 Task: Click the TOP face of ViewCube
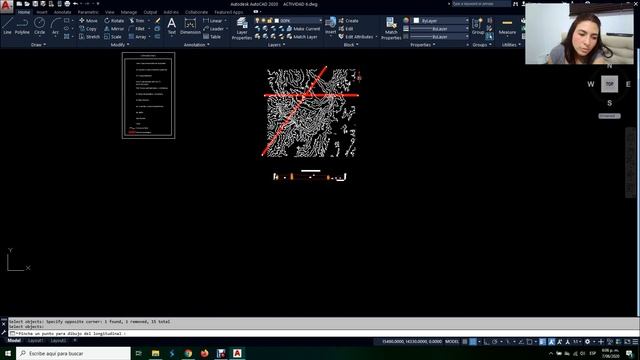609,84
